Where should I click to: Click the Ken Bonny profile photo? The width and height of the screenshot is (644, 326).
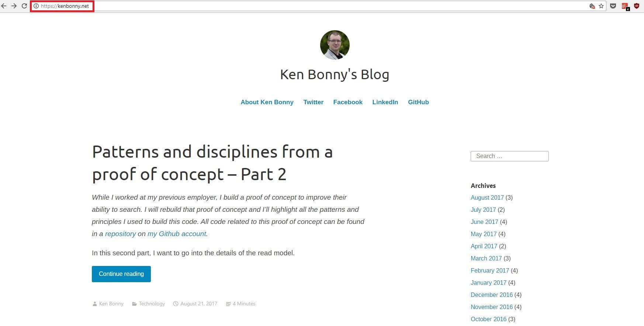pos(335,45)
